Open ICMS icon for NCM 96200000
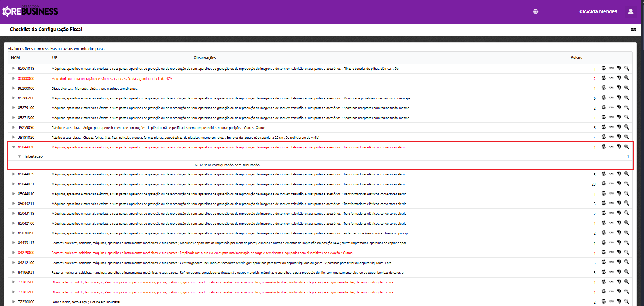Image resolution: width=644 pixels, height=306 pixels. point(611,88)
